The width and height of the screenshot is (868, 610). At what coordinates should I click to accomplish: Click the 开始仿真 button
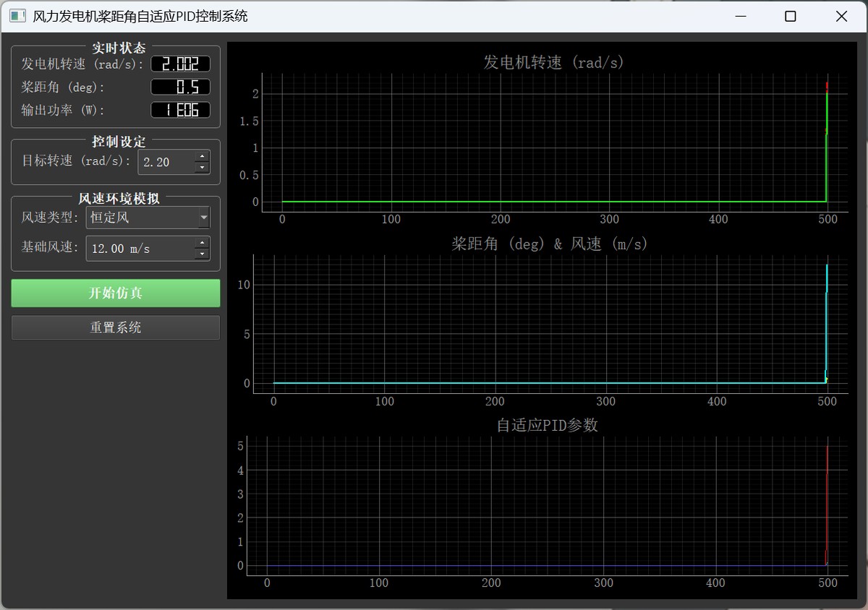coord(116,293)
